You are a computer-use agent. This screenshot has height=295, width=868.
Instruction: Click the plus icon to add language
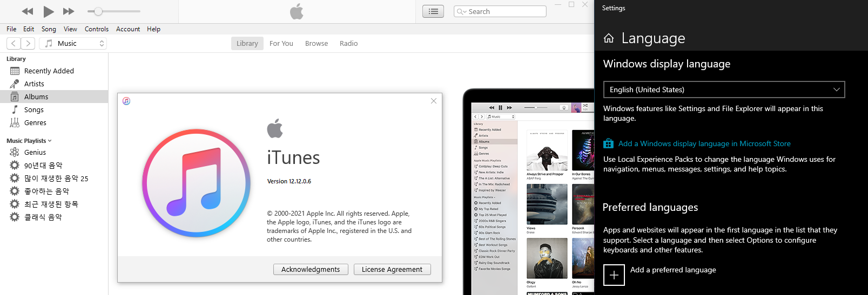pos(614,275)
